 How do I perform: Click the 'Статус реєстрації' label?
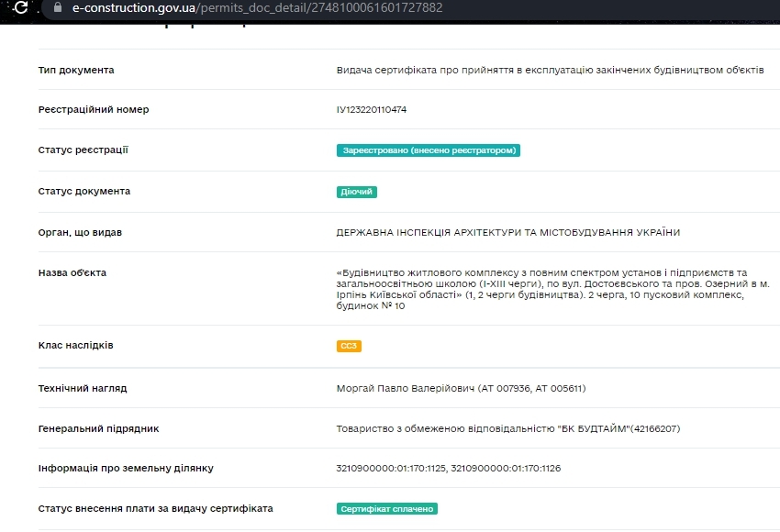(x=84, y=150)
